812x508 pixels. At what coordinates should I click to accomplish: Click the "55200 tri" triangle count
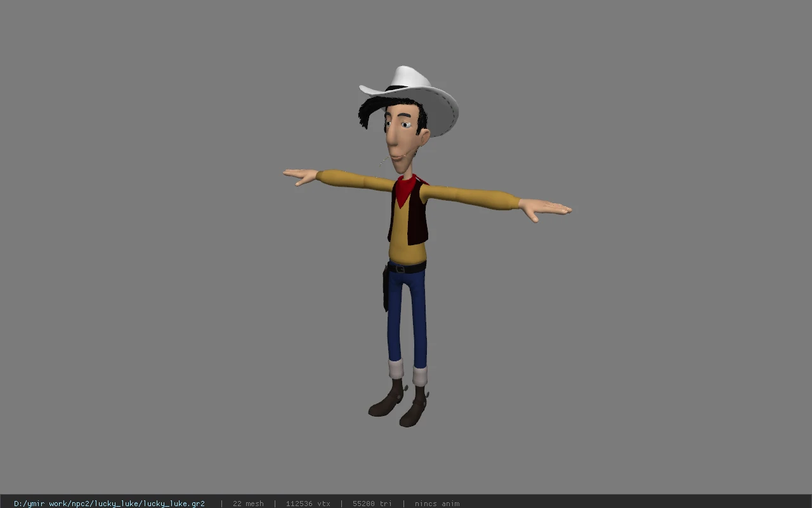click(372, 504)
